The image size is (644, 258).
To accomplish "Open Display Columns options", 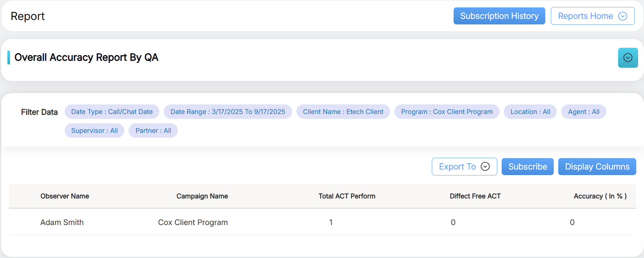I will [x=597, y=167].
